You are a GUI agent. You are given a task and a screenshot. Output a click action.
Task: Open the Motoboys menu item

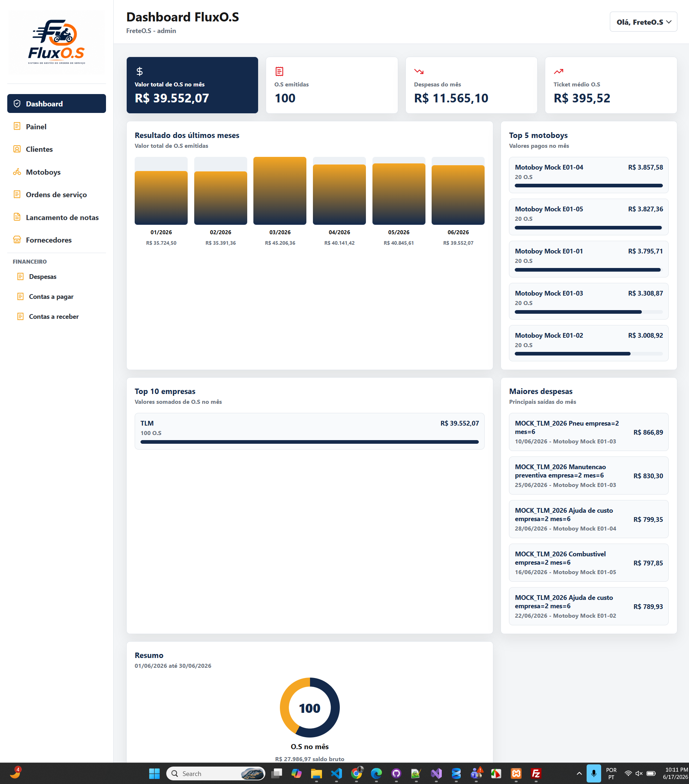56,172
